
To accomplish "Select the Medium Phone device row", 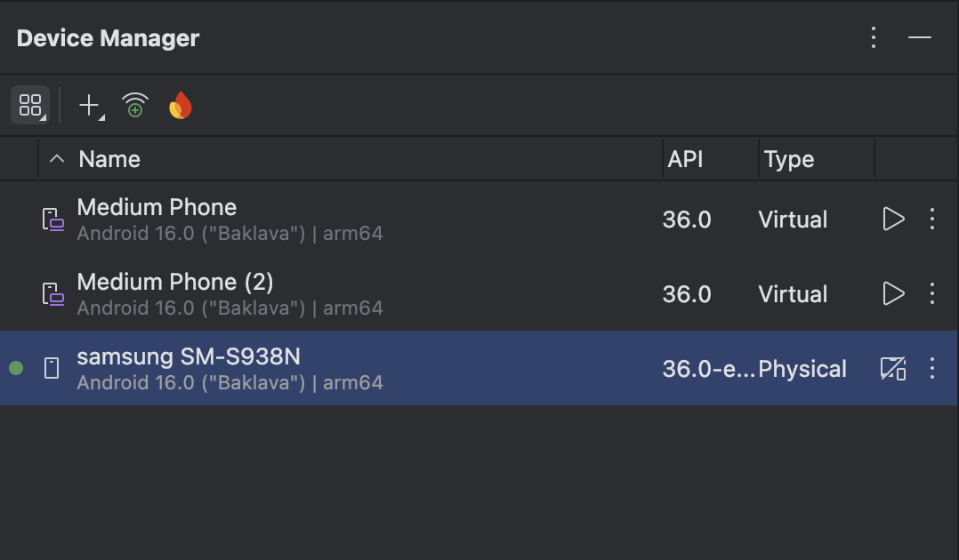I will pyautogui.click(x=356, y=220).
